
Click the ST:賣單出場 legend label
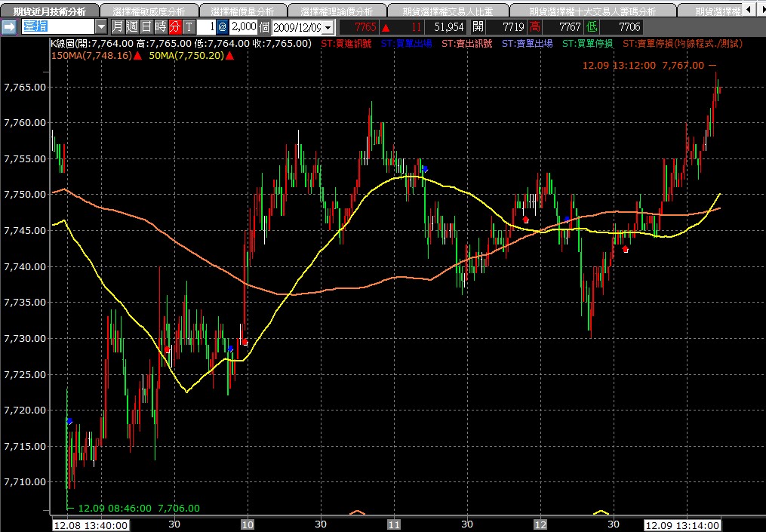[527, 44]
